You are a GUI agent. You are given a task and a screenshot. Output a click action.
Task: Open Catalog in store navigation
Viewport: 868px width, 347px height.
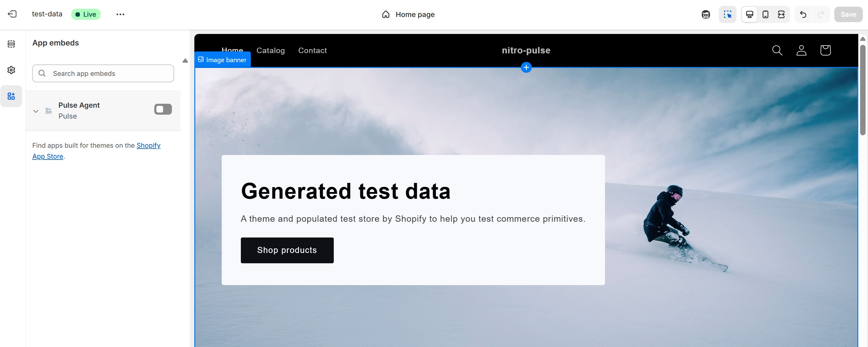tap(270, 50)
